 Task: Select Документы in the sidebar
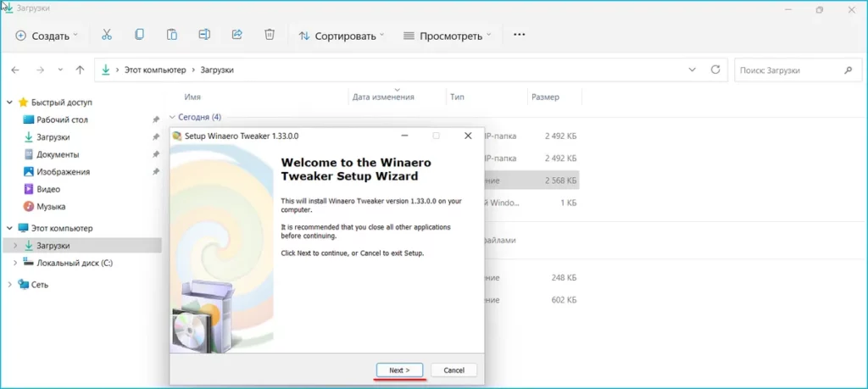pyautogui.click(x=58, y=154)
